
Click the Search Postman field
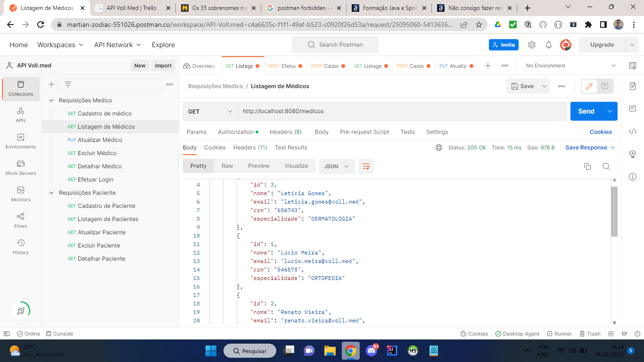(335, 45)
